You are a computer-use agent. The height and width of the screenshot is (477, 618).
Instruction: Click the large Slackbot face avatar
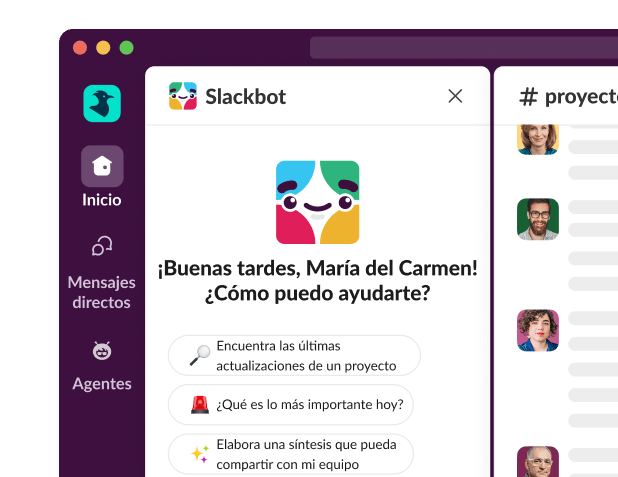[318, 202]
